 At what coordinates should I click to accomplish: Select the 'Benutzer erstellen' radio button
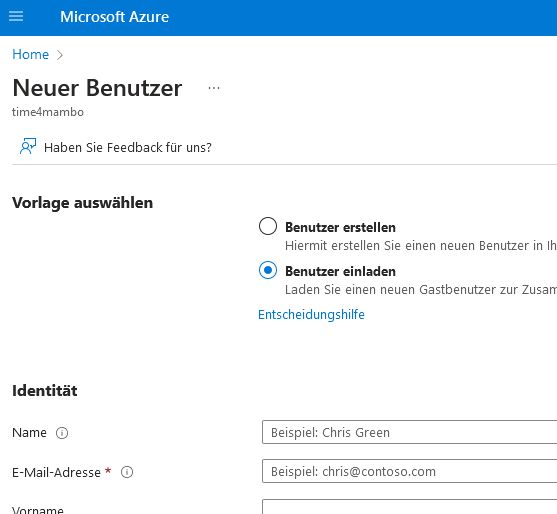pos(268,226)
